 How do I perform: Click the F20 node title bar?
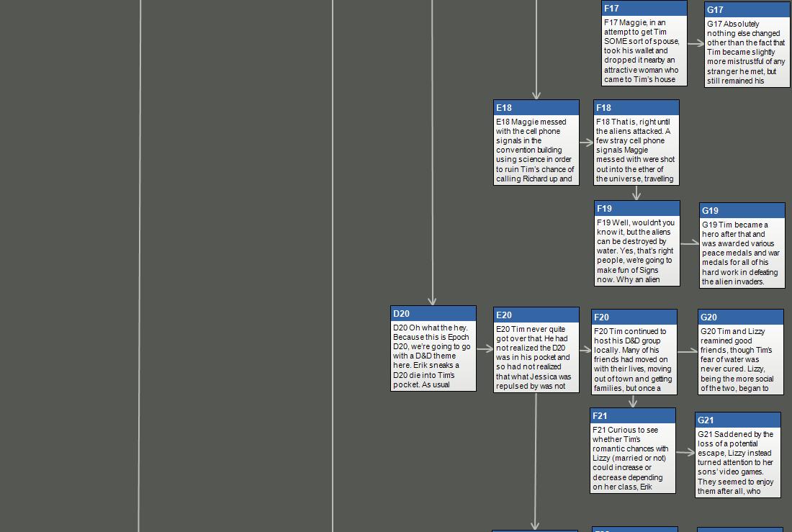tap(634, 317)
